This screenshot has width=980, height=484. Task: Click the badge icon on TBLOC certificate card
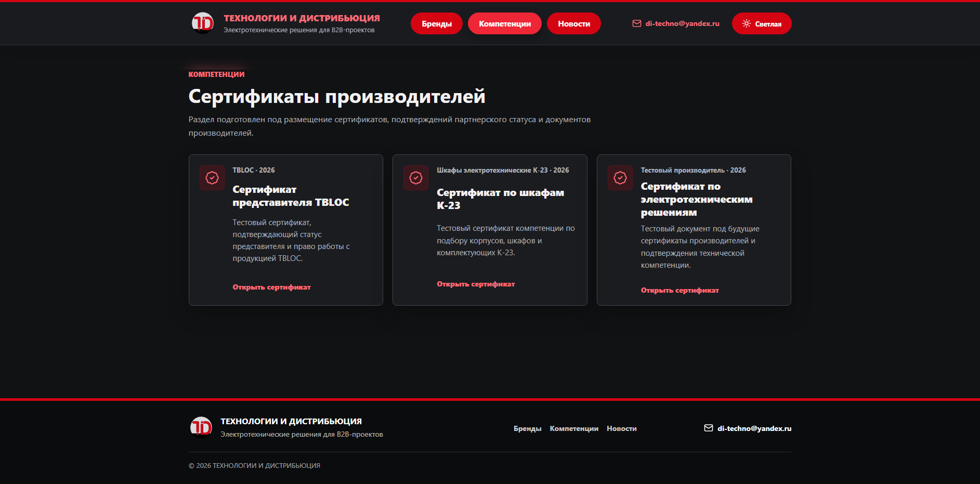click(212, 178)
